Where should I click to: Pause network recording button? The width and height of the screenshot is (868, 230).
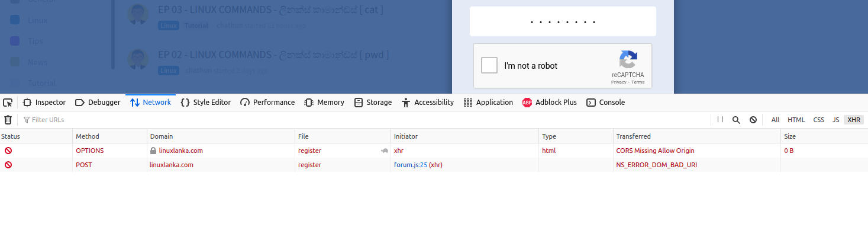coord(720,120)
